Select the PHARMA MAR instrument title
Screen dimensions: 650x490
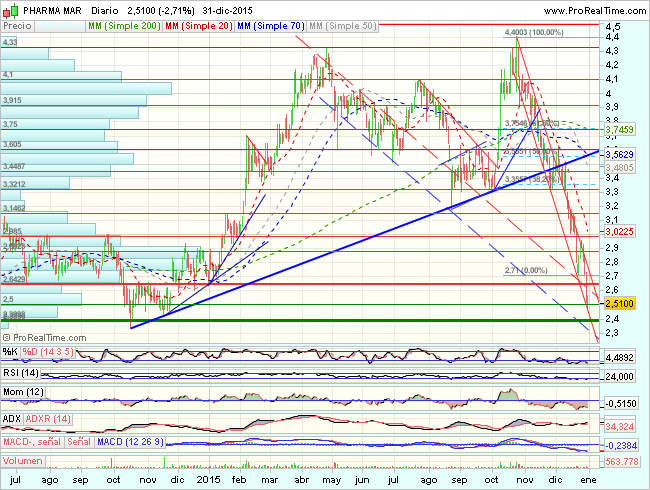click(52, 10)
